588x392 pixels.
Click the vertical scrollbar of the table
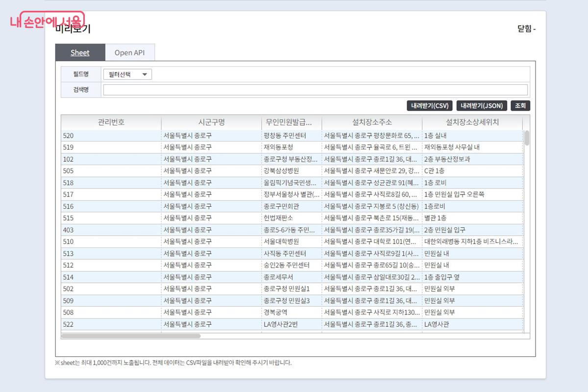click(527, 138)
